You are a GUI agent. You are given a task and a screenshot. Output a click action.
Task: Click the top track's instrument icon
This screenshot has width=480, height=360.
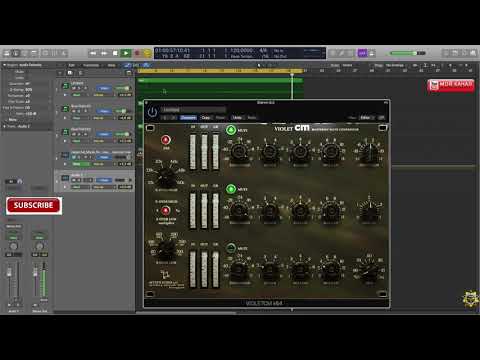pyautogui.click(x=66, y=86)
